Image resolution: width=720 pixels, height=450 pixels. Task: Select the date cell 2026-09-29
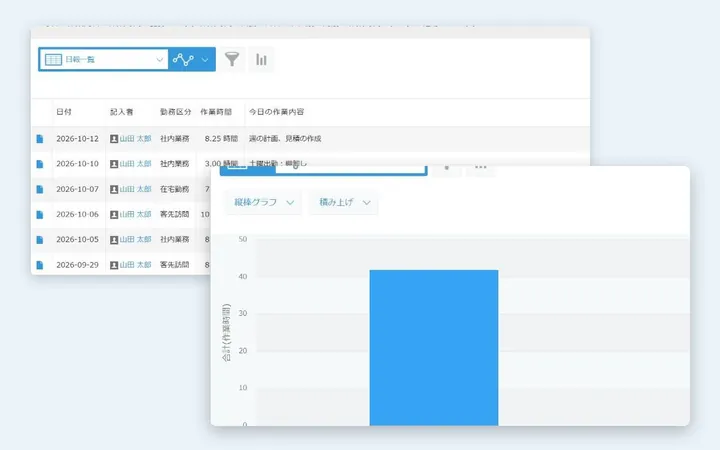click(78, 265)
